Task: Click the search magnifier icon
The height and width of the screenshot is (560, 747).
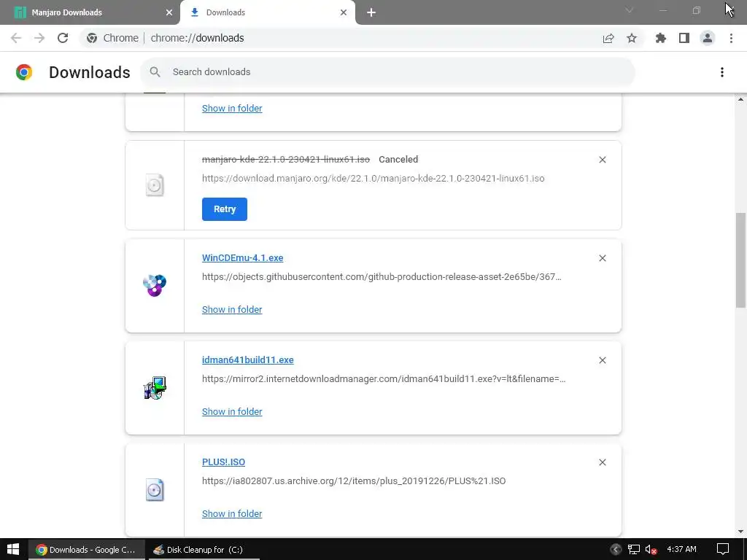Action: coord(155,72)
